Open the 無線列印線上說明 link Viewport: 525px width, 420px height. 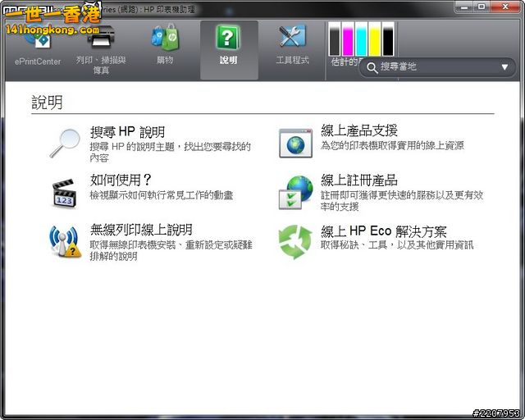141,230
